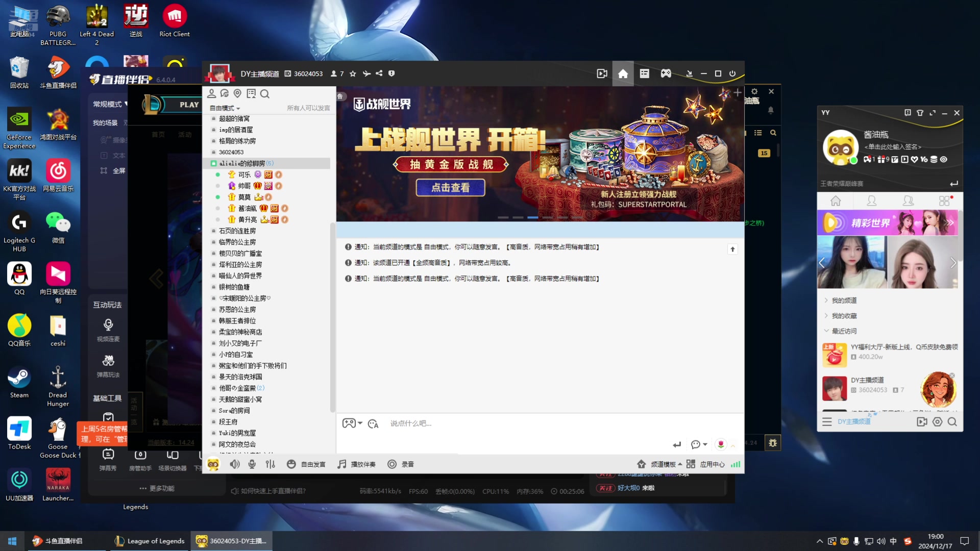The height and width of the screenshot is (551, 980).
Task: Open the video live icon in channel title bar
Action: click(602, 73)
